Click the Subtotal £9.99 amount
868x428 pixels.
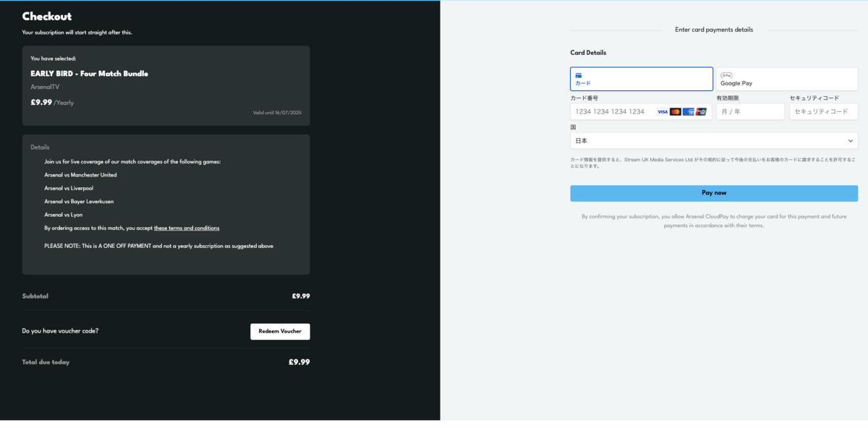(x=301, y=296)
